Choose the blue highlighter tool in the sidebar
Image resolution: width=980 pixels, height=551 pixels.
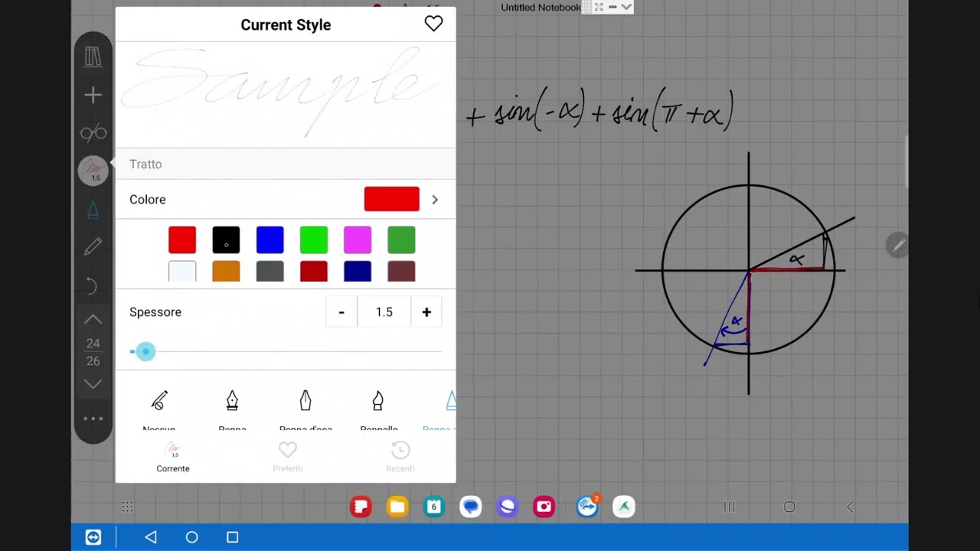pos(93,209)
